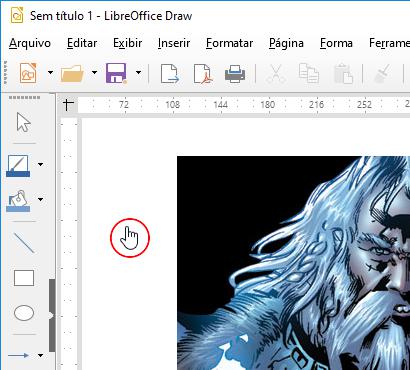Select the Rectangle tool

[x=24, y=278]
